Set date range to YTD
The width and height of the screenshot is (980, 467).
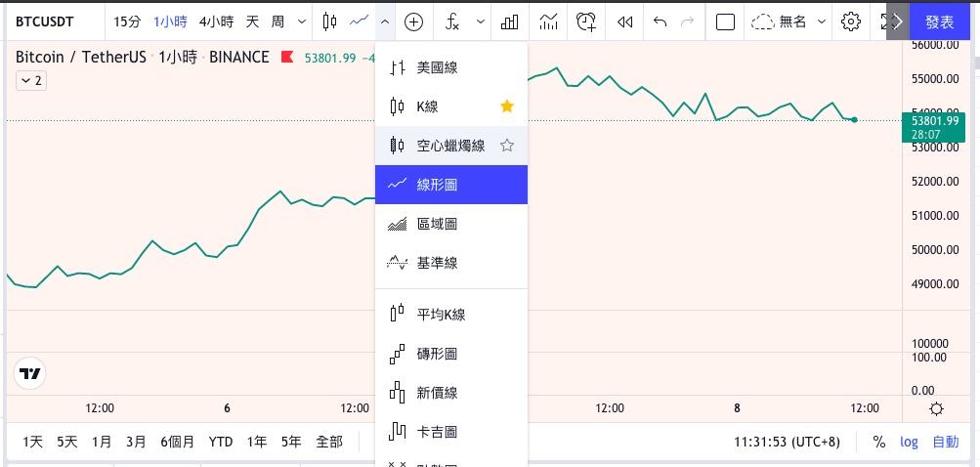pyautogui.click(x=221, y=442)
